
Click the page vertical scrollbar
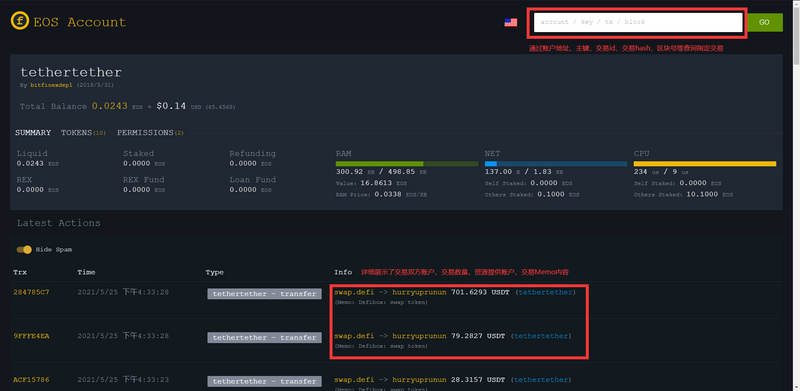[796, 196]
